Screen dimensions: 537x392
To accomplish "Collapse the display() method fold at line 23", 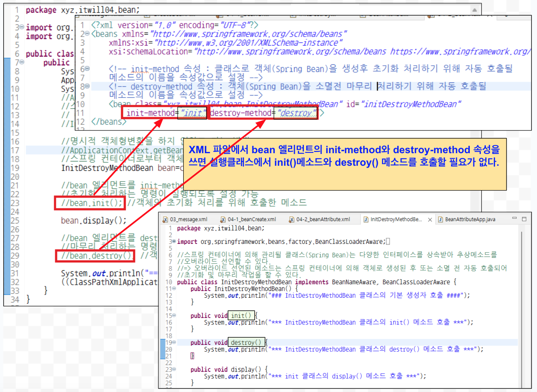I will pos(174,369).
